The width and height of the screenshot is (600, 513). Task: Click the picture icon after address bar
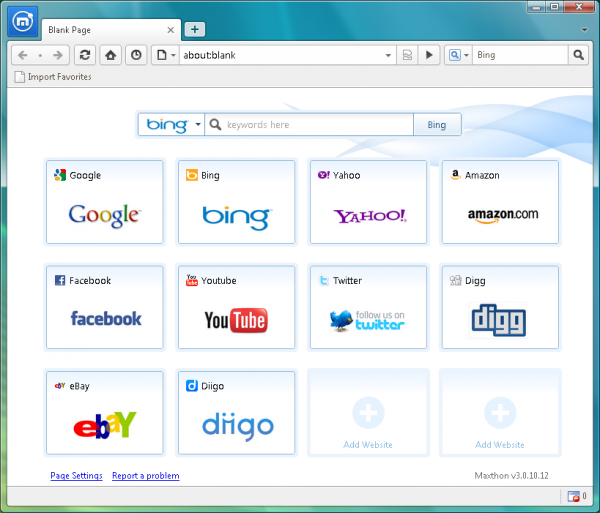pyautogui.click(x=407, y=55)
